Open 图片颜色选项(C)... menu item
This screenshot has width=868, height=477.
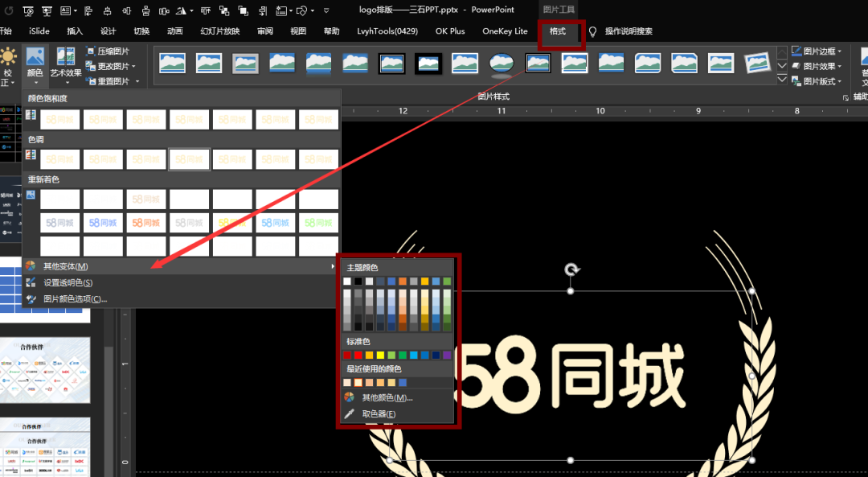coord(181,298)
